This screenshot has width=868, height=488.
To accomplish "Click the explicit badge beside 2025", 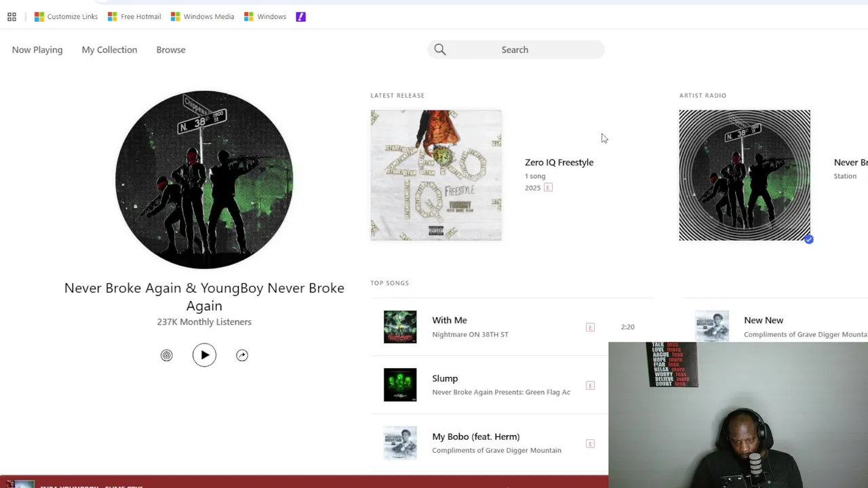I will pos(548,188).
